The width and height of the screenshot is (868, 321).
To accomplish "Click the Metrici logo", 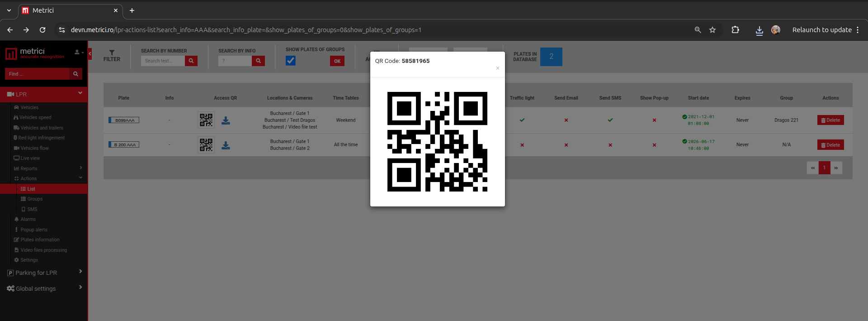I will (34, 53).
